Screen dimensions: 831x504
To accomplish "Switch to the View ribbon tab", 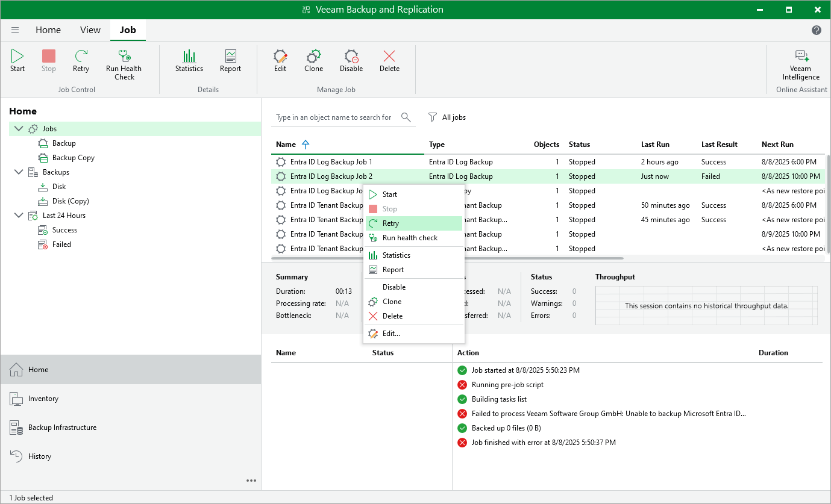I will click(x=90, y=30).
